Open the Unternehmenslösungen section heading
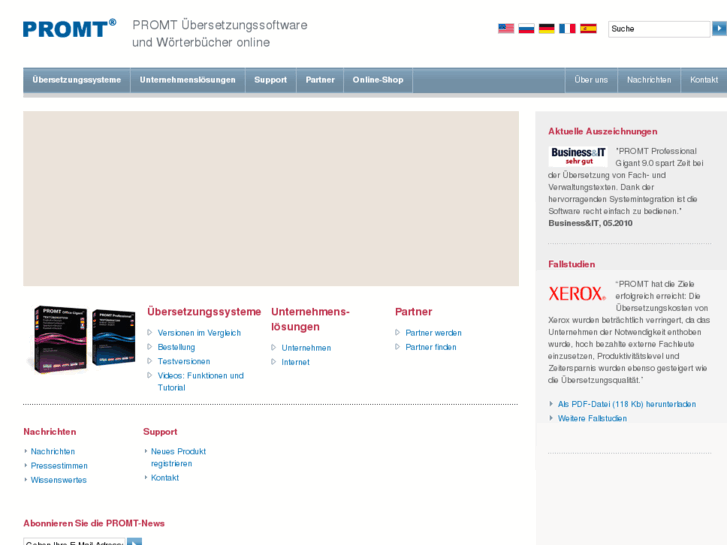 coord(310,319)
